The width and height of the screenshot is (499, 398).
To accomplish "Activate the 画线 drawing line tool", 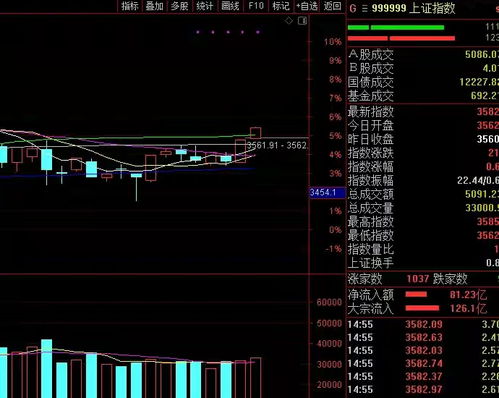I will (230, 6).
